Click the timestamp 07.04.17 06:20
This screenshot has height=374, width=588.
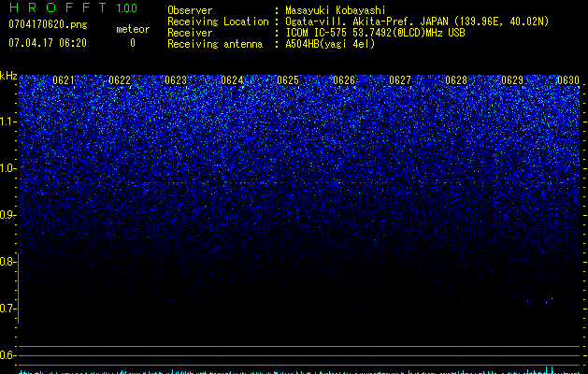[x=48, y=43]
